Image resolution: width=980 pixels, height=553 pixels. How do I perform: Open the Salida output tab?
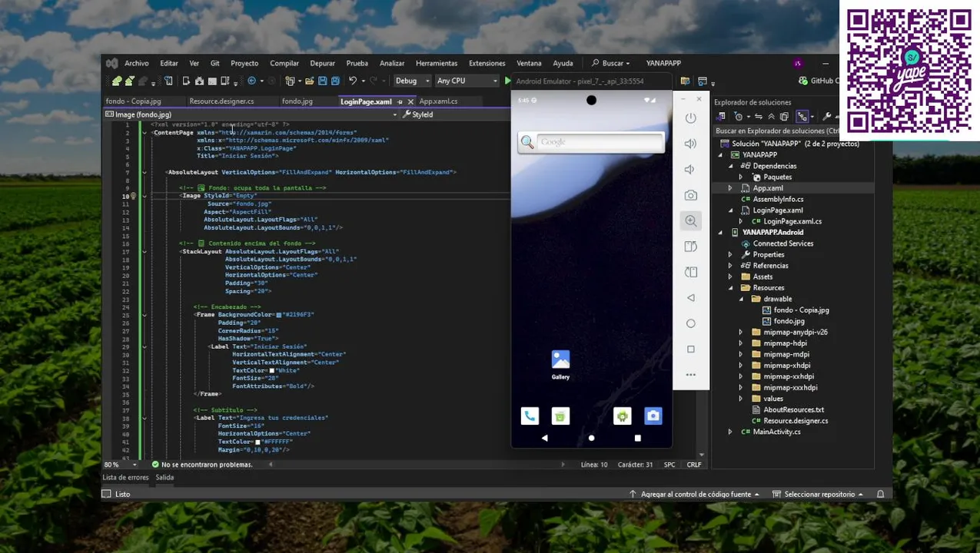pyautogui.click(x=164, y=477)
